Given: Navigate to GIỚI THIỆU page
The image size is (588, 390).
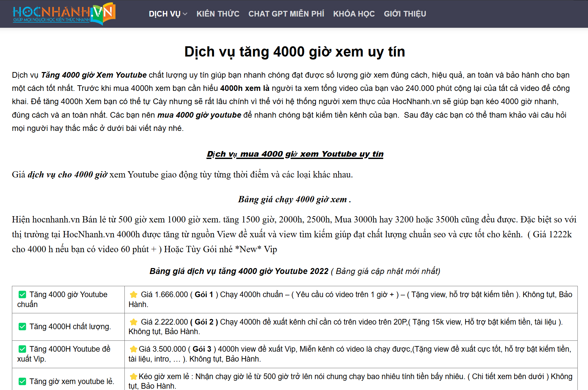Looking at the screenshot, I should point(405,14).
